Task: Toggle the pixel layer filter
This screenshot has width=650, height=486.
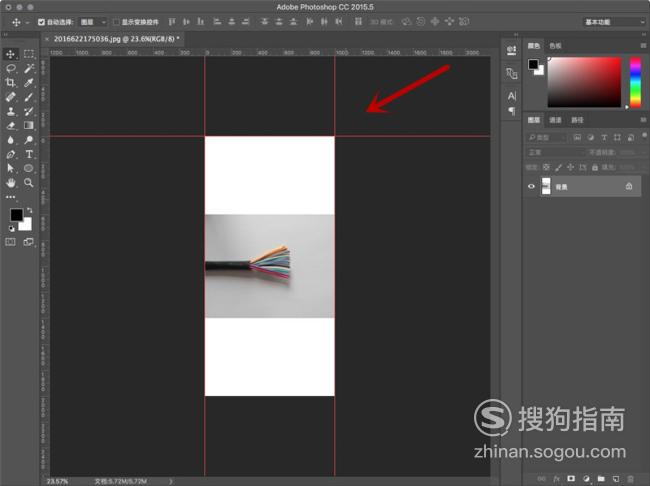Action: coord(577,137)
